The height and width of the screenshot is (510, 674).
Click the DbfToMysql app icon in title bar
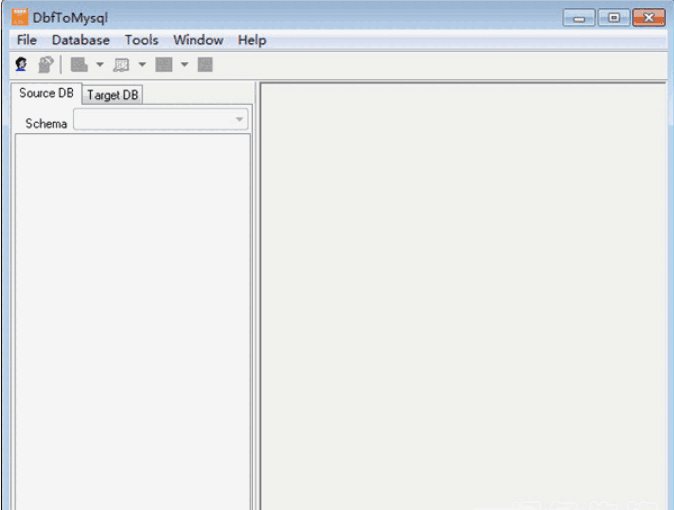pyautogui.click(x=19, y=17)
